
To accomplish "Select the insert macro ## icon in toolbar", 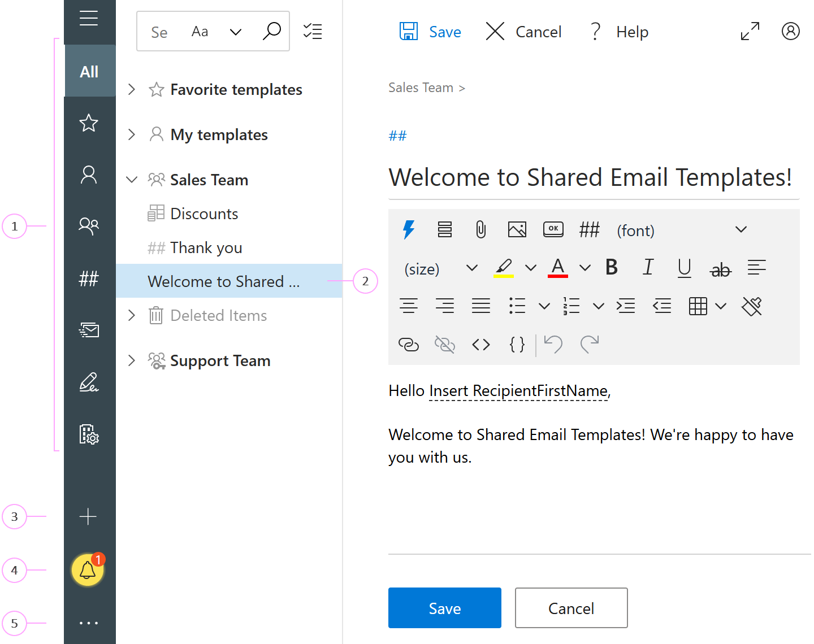I will tap(589, 229).
